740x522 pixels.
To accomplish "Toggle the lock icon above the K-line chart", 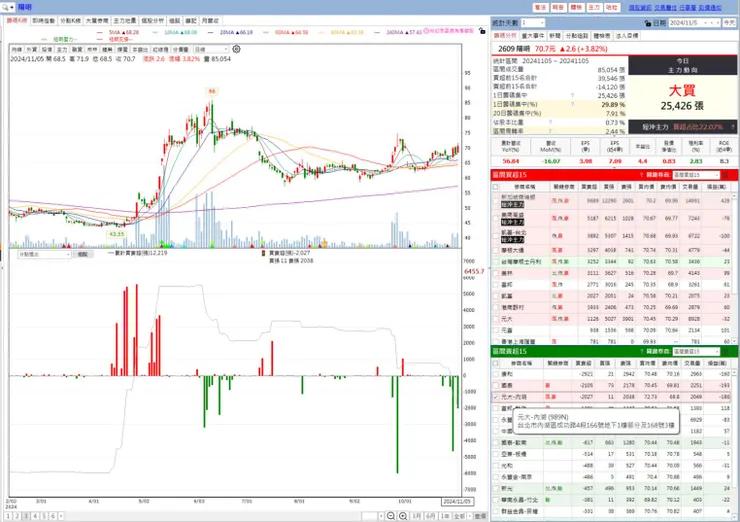I will pyautogui.click(x=481, y=31).
